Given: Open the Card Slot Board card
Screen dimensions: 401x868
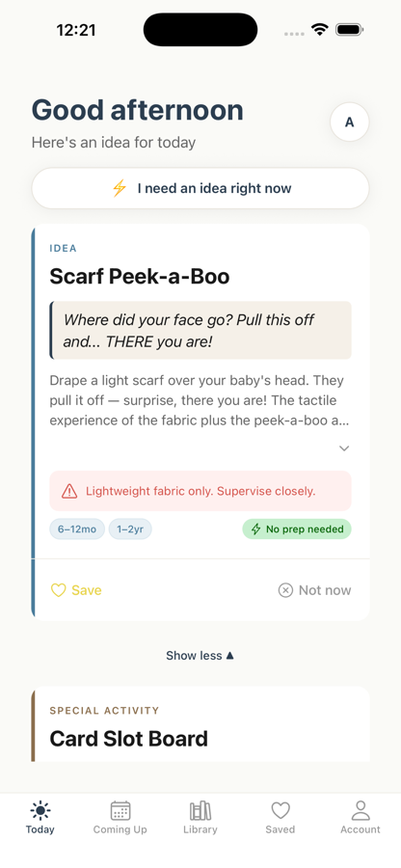Looking at the screenshot, I should click(x=200, y=724).
